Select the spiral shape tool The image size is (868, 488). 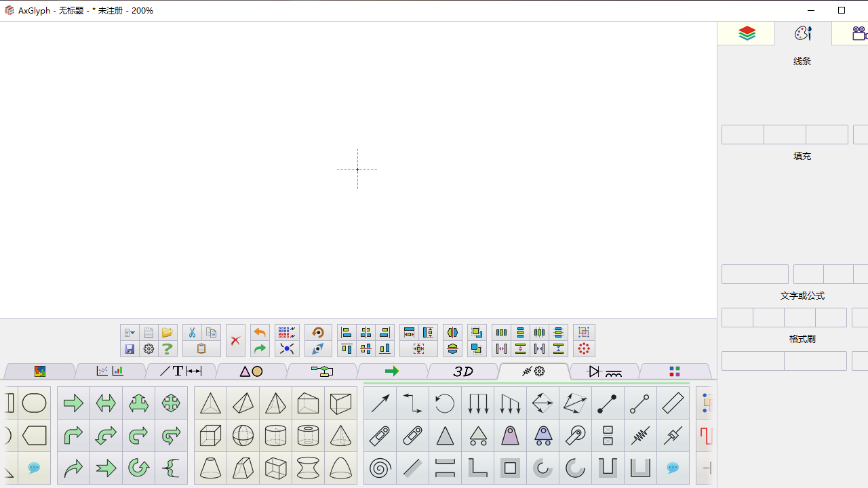point(380,468)
